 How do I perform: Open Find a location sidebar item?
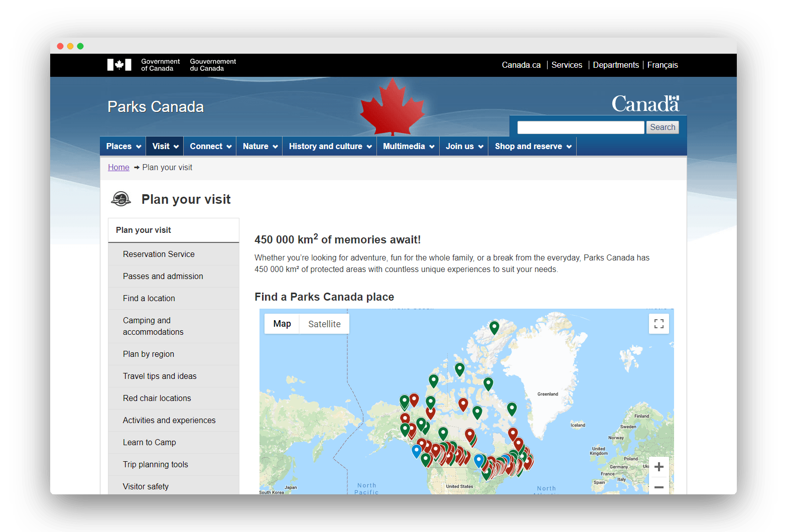click(x=174, y=298)
